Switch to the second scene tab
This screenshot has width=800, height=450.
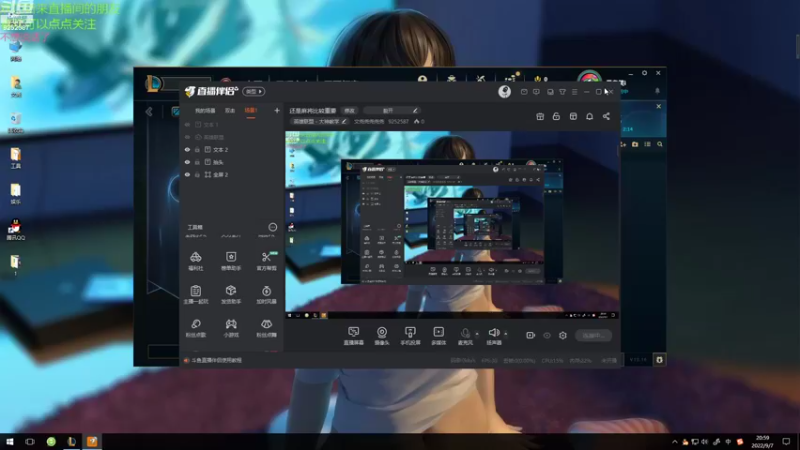click(230, 110)
